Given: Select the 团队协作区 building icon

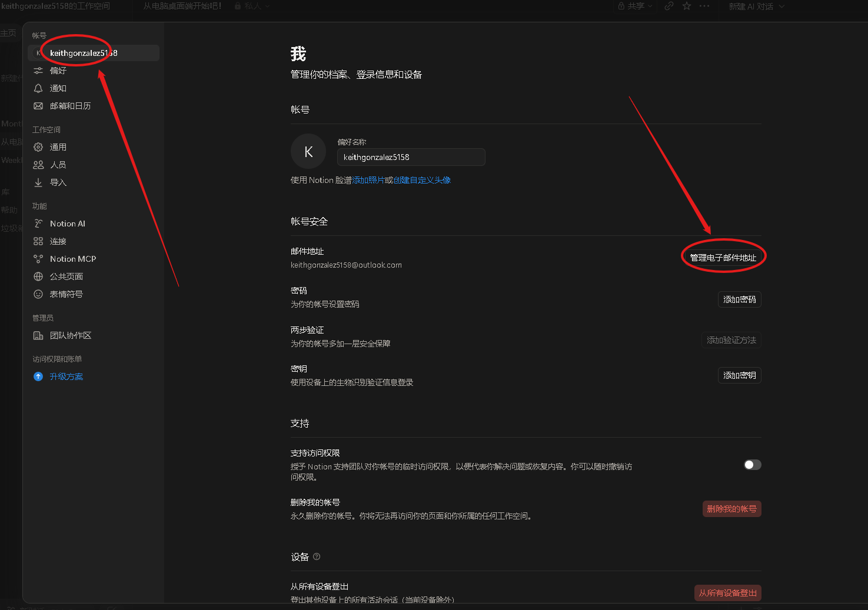Looking at the screenshot, I should pyautogui.click(x=38, y=335).
